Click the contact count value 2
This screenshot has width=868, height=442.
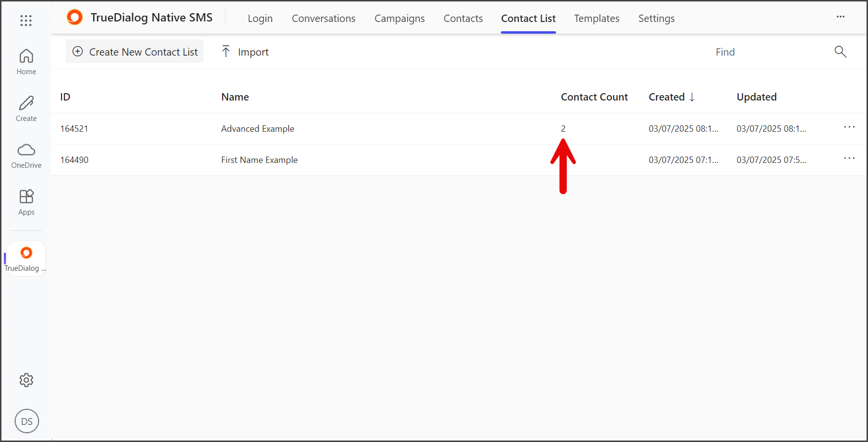click(x=563, y=129)
